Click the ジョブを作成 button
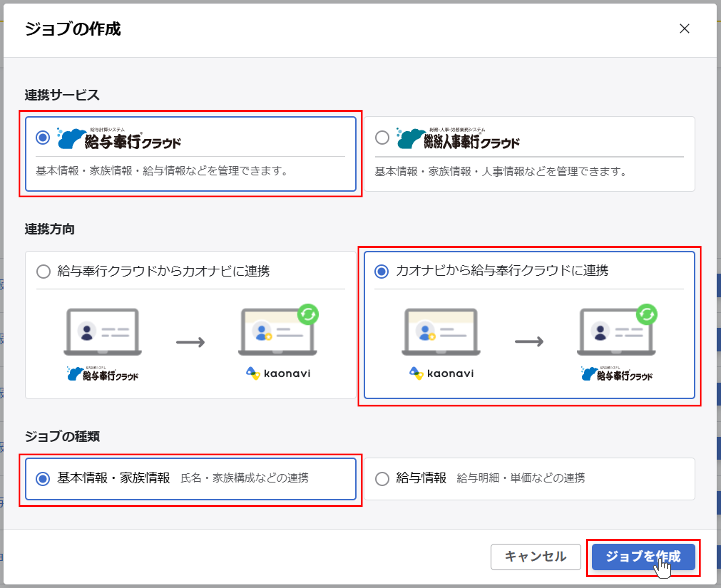 click(x=643, y=556)
